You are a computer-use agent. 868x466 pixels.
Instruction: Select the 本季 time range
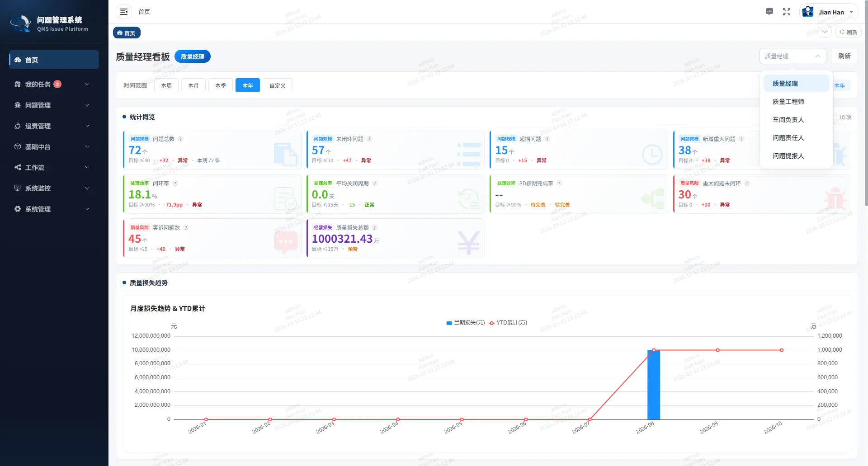coord(221,85)
